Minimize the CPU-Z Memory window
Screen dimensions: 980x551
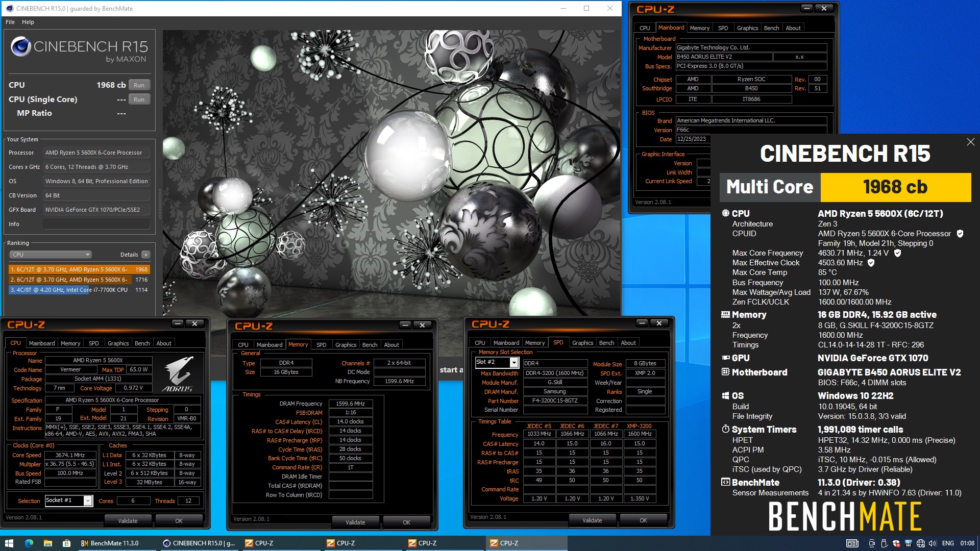tap(405, 325)
